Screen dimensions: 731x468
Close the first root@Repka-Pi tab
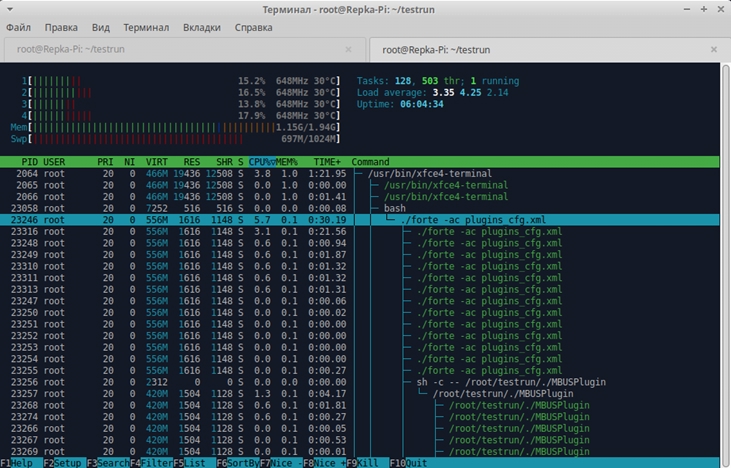pyautogui.click(x=348, y=49)
